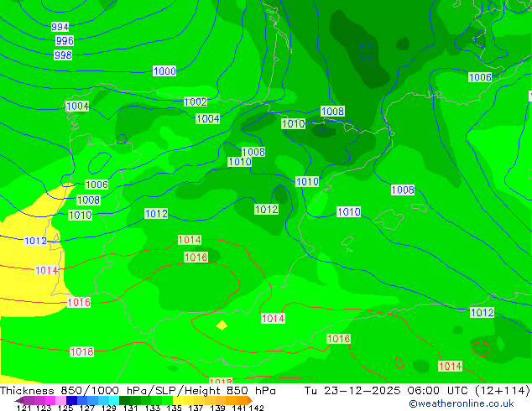
Task: Click the fully visible red 1018 label
Action: tap(81, 351)
